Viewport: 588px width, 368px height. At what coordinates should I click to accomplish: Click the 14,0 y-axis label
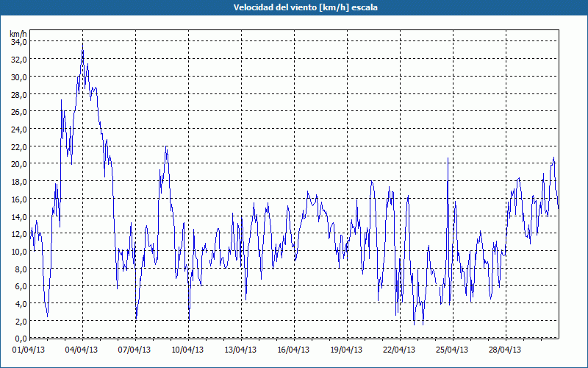[19, 216]
